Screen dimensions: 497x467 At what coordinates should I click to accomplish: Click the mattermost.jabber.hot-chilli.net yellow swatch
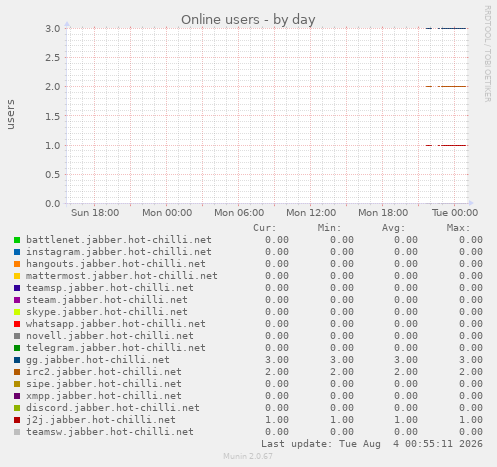pos(17,276)
